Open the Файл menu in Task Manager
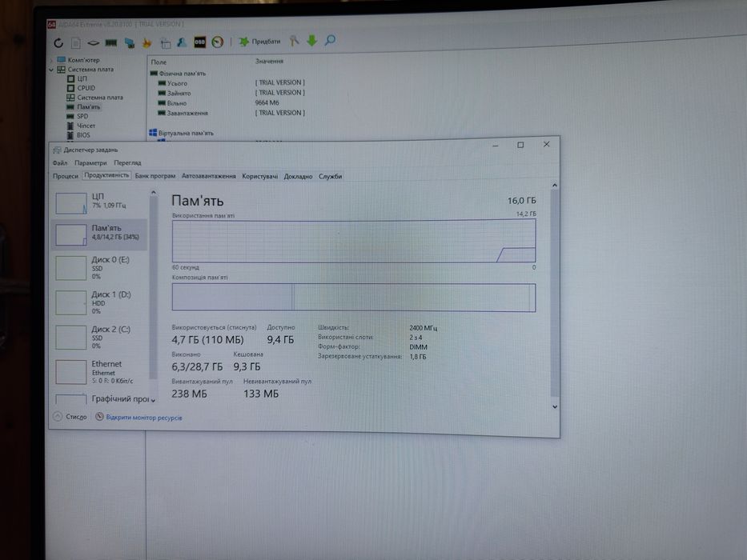 click(x=60, y=163)
